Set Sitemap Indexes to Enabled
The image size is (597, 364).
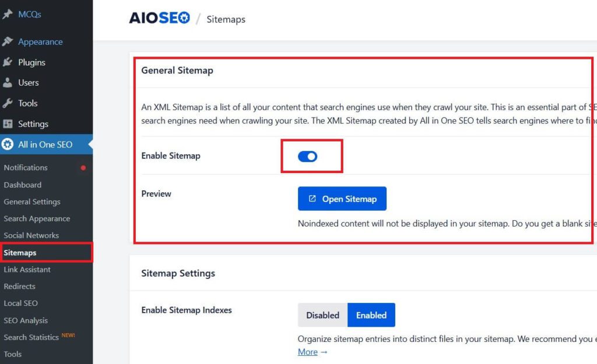click(371, 315)
